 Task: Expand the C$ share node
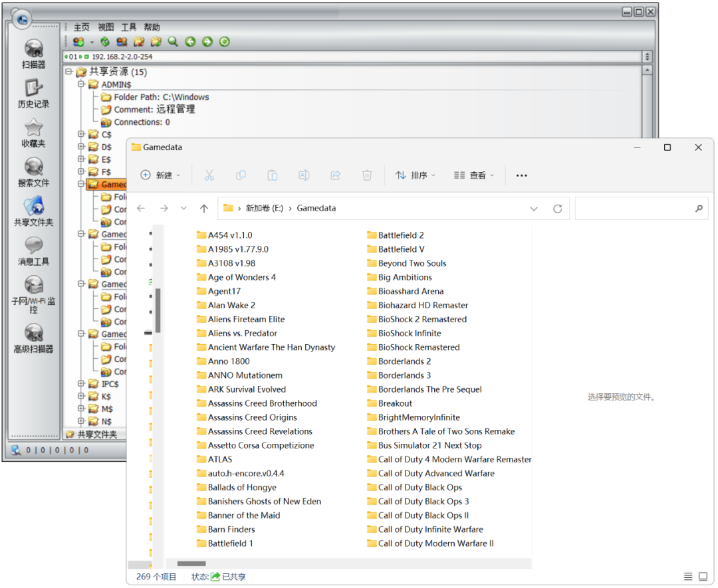point(81,134)
